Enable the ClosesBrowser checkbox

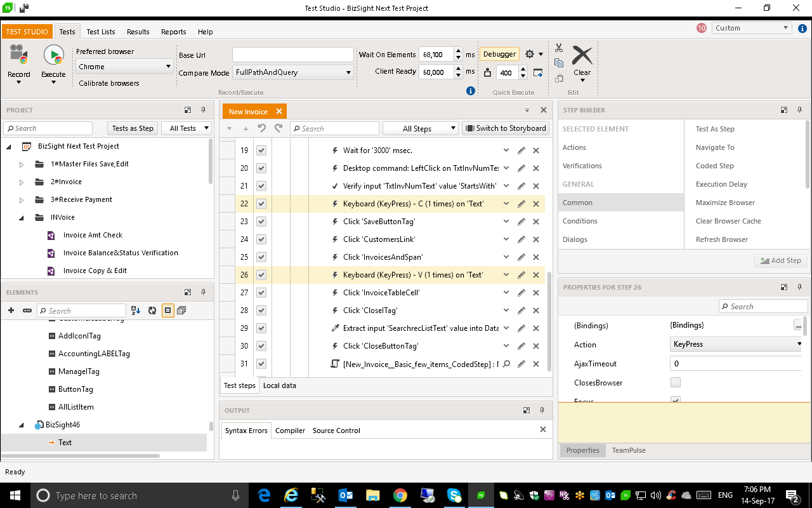pyautogui.click(x=676, y=382)
